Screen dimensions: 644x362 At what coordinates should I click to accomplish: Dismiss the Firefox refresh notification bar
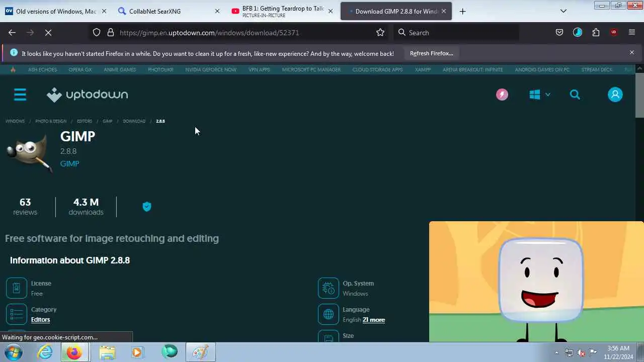[x=632, y=52]
